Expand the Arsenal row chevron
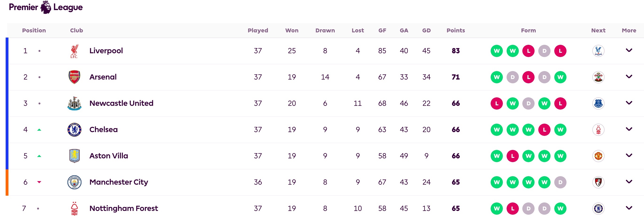 [x=629, y=77]
